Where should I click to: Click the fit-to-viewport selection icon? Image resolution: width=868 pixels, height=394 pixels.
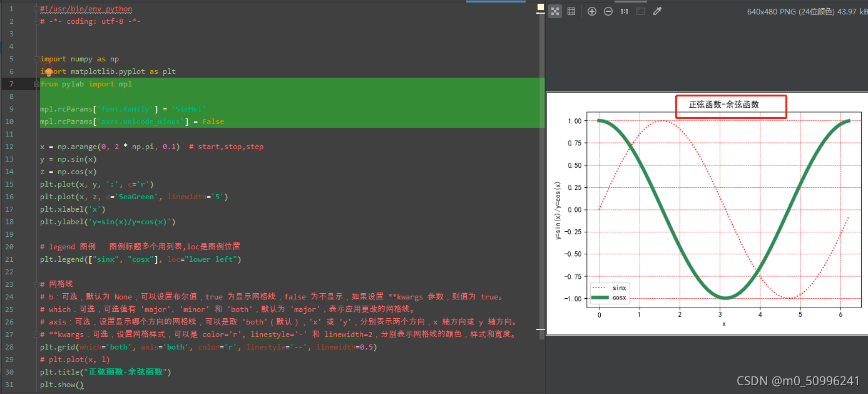(x=641, y=11)
